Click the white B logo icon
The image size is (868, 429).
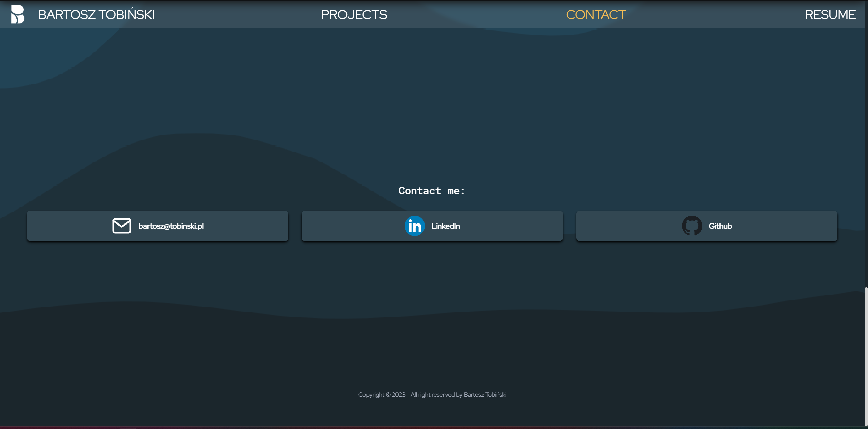pos(18,15)
